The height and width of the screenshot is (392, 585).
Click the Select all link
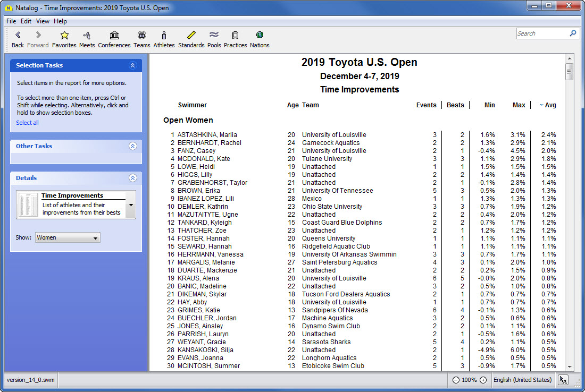tap(27, 123)
